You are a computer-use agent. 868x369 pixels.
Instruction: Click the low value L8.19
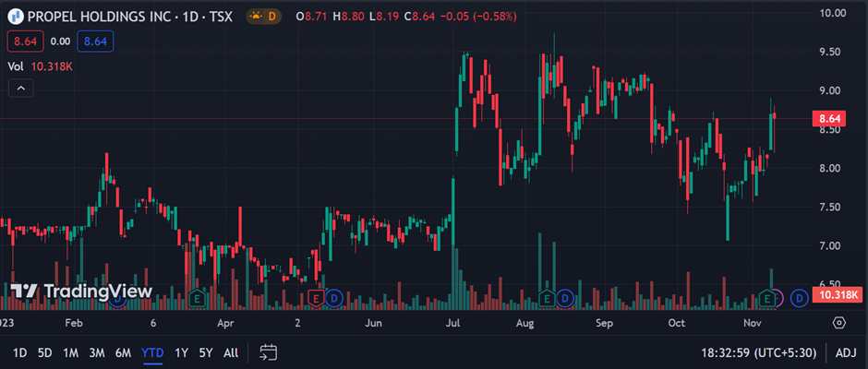(383, 17)
